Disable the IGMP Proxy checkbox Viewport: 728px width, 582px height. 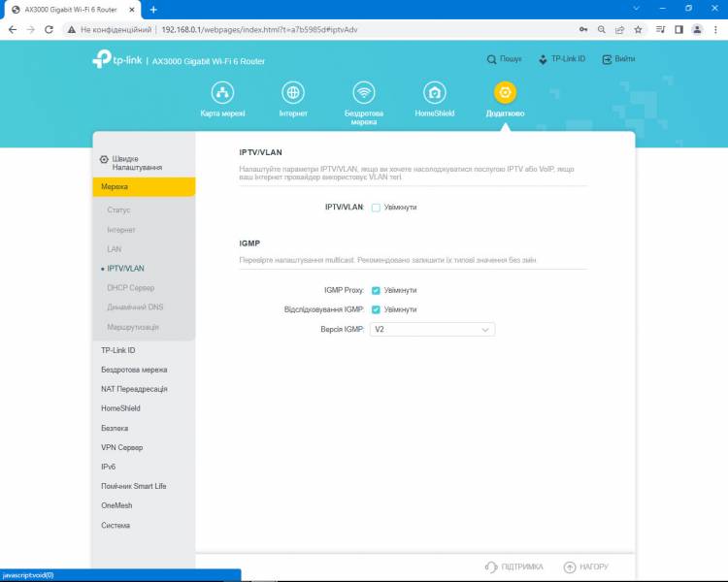376,291
